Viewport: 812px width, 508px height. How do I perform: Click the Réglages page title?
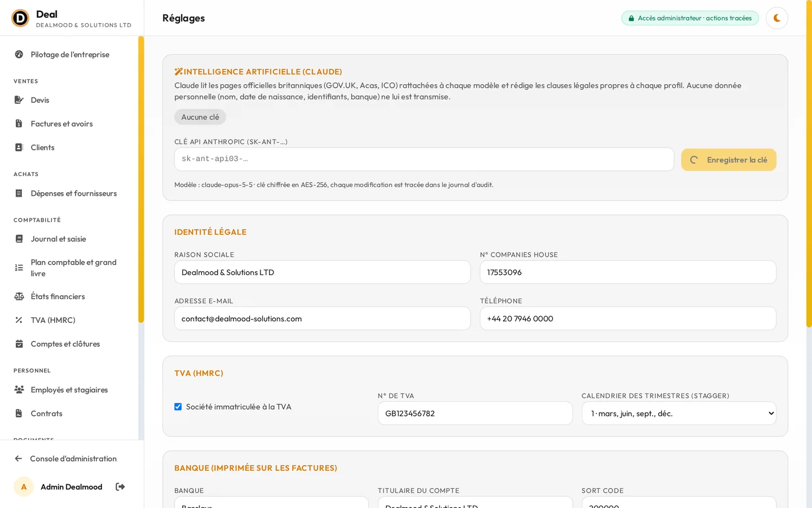(184, 18)
